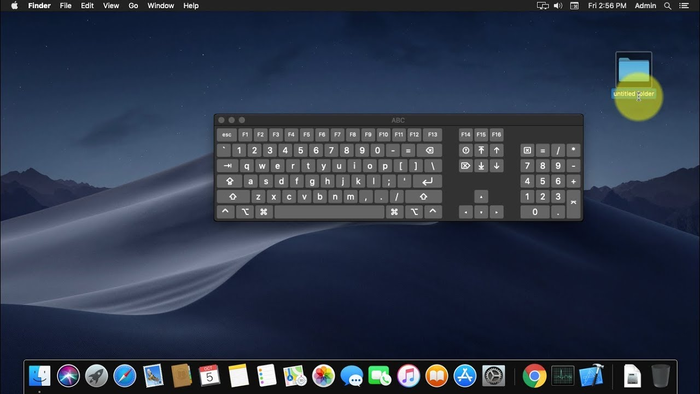Select the untitled folder on desktop
700x394 pixels.
(633, 70)
